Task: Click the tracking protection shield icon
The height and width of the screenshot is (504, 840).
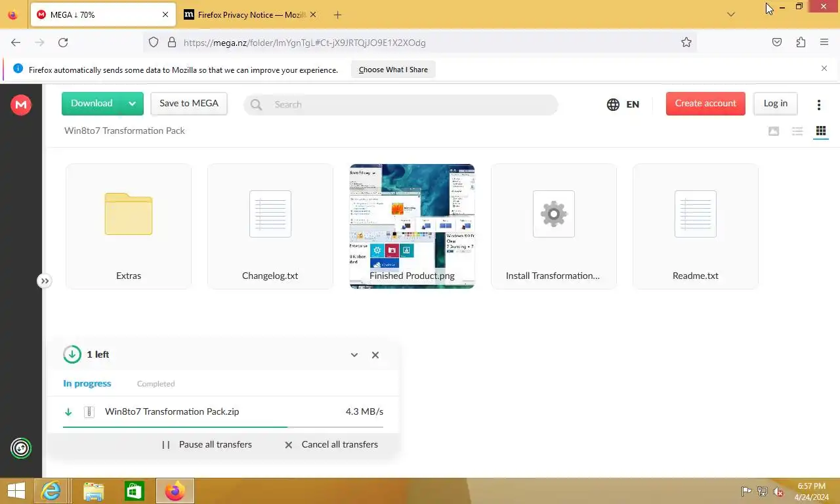Action: coord(154,43)
